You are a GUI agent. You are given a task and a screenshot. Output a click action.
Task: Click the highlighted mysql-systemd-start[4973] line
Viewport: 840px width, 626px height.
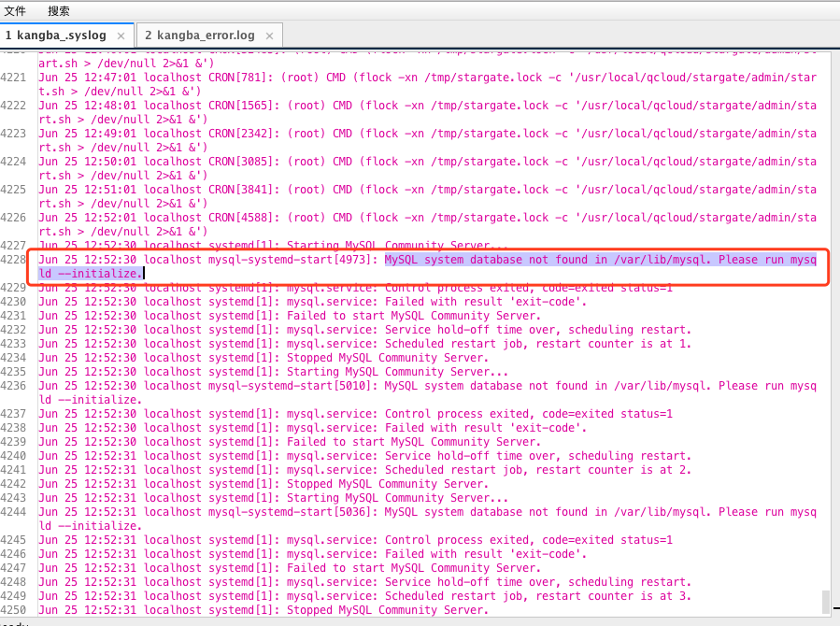point(428,266)
